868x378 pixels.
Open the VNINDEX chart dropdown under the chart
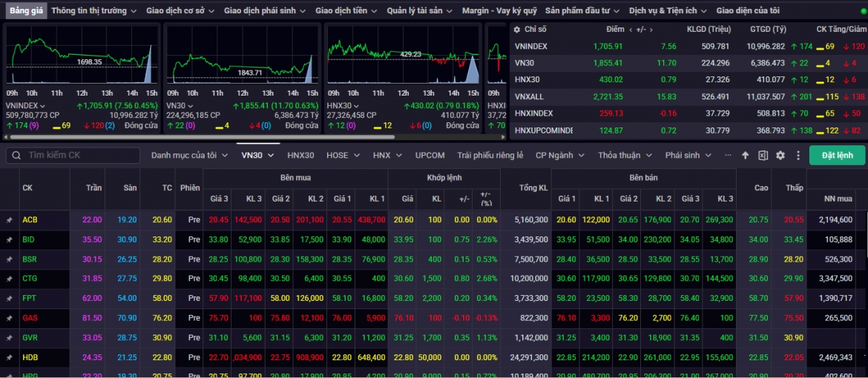42,106
